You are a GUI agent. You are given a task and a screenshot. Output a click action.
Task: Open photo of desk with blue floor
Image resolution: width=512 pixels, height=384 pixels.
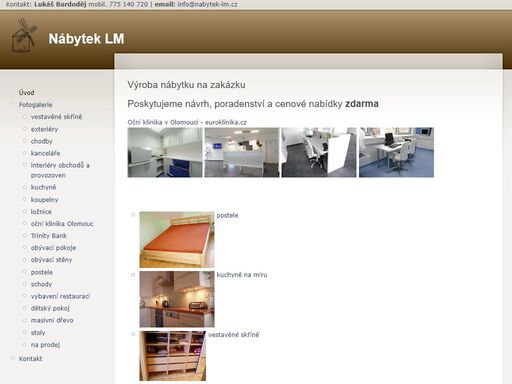click(396, 152)
